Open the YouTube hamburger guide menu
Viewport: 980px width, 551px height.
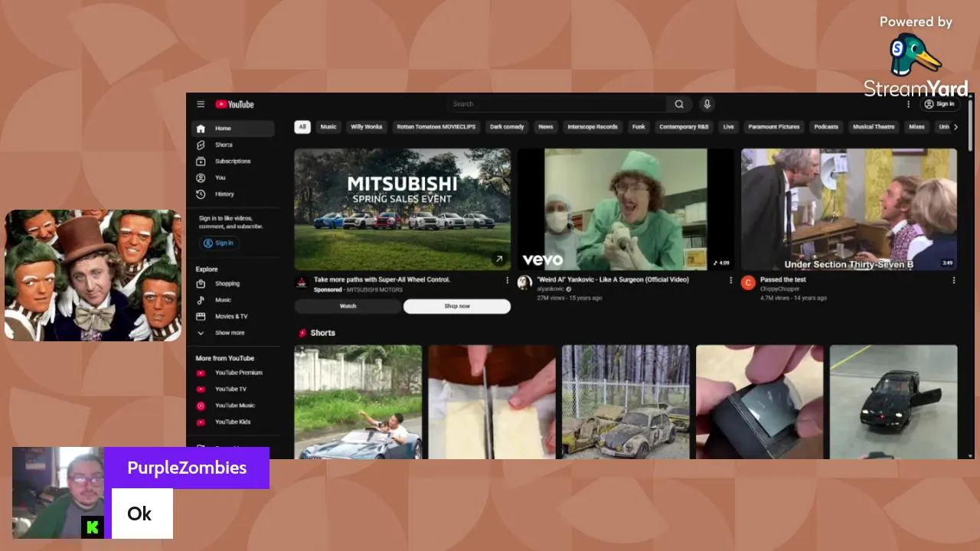tap(201, 104)
